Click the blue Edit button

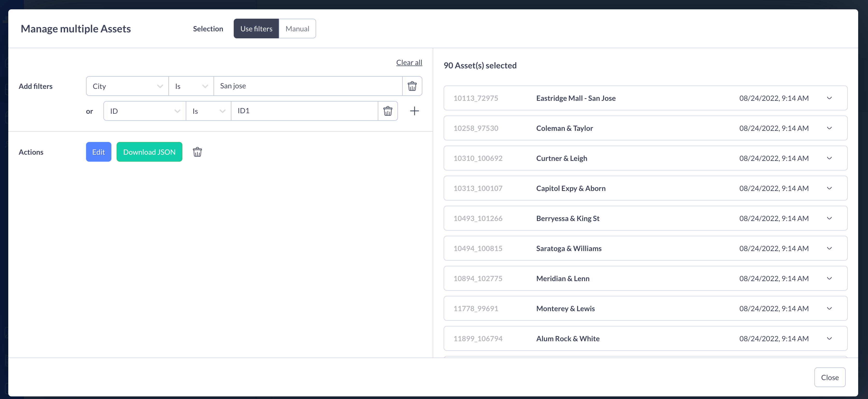(98, 152)
